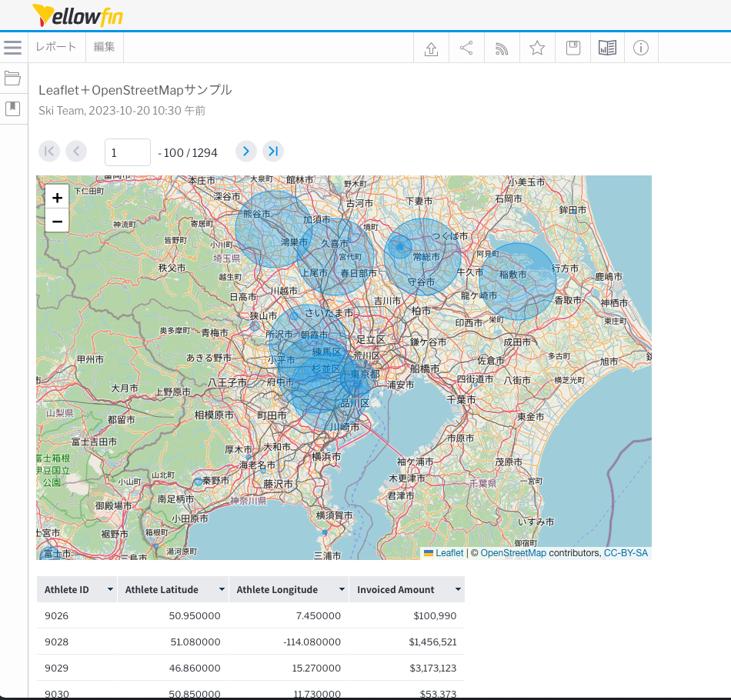Open the 編集 menu
Image resolution: width=731 pixels, height=700 pixels.
tap(104, 47)
